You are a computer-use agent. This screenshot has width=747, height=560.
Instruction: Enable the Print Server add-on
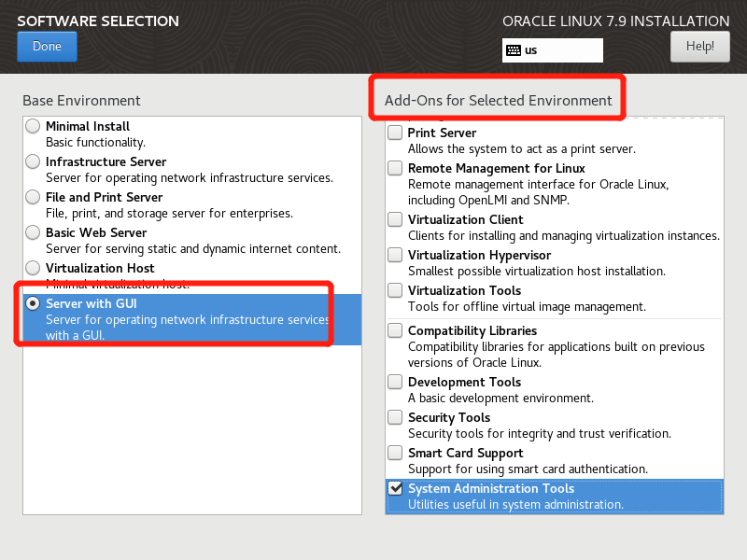point(396,133)
